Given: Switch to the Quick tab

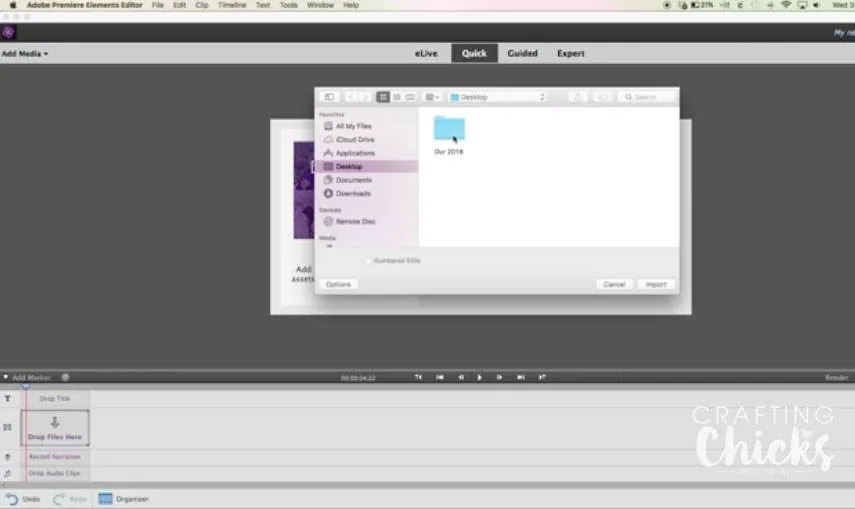Looking at the screenshot, I should [x=474, y=53].
